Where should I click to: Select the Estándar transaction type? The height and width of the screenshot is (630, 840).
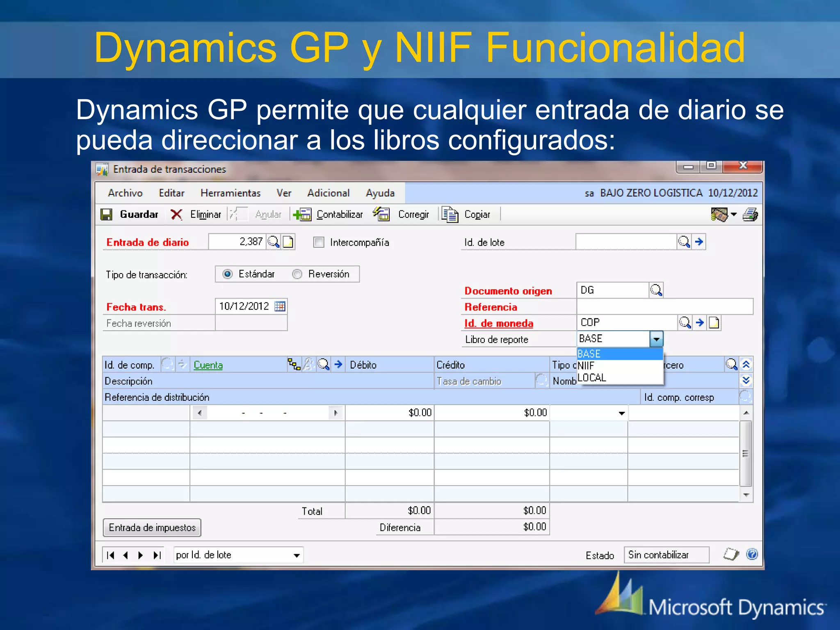228,274
